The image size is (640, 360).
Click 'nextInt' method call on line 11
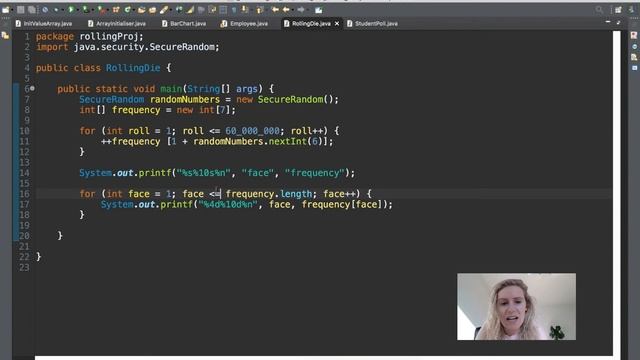pos(287,141)
